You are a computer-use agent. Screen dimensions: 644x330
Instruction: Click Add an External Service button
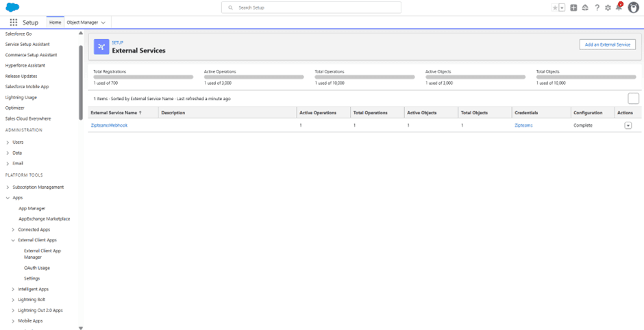coord(608,45)
